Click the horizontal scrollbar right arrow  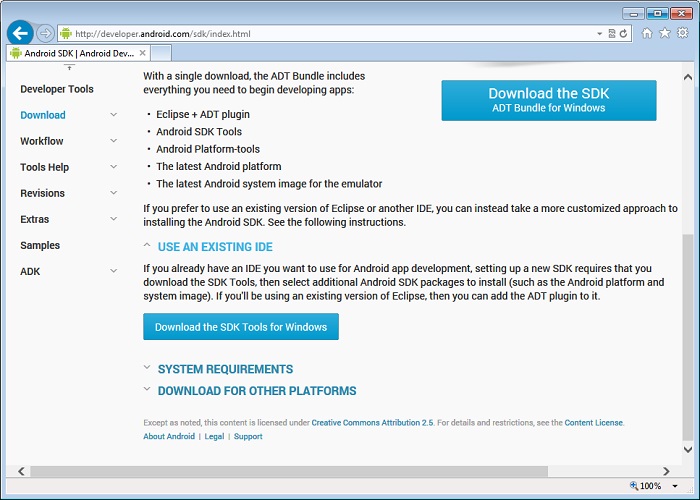coord(667,471)
